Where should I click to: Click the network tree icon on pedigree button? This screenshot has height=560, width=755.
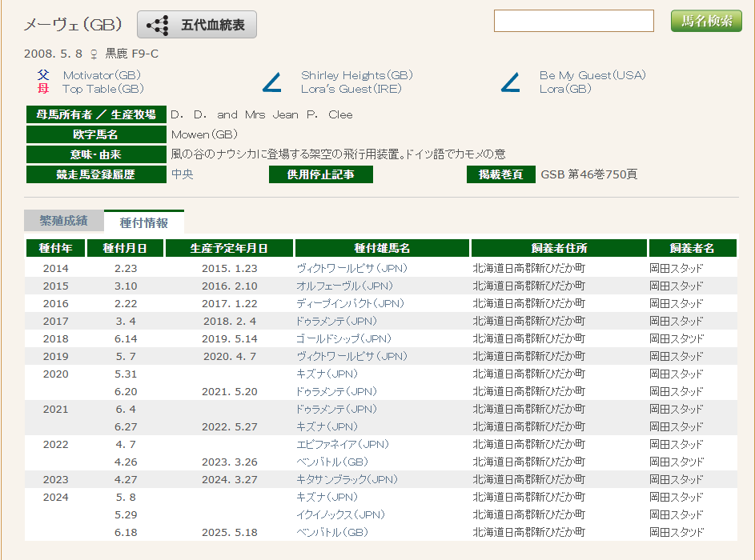(158, 25)
